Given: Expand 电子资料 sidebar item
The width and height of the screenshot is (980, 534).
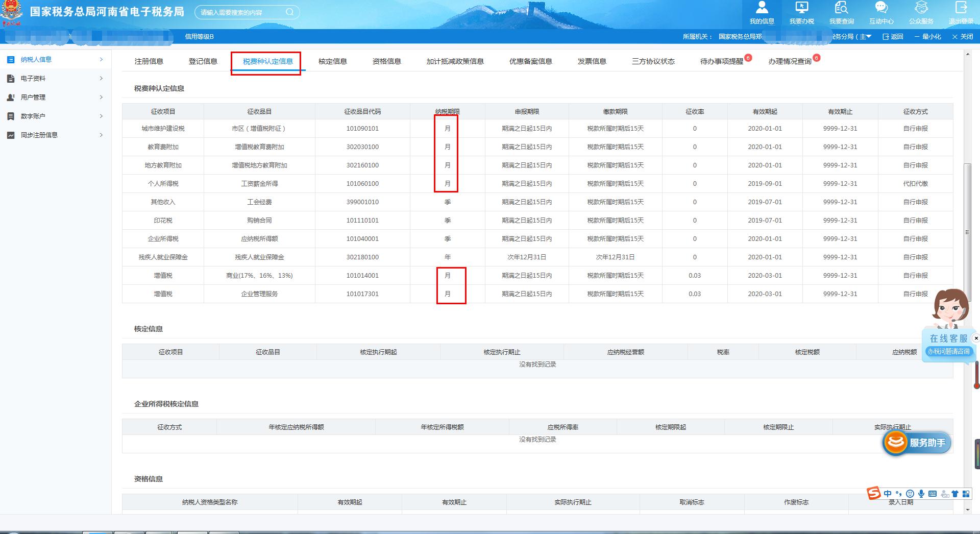Looking at the screenshot, I should pos(55,79).
